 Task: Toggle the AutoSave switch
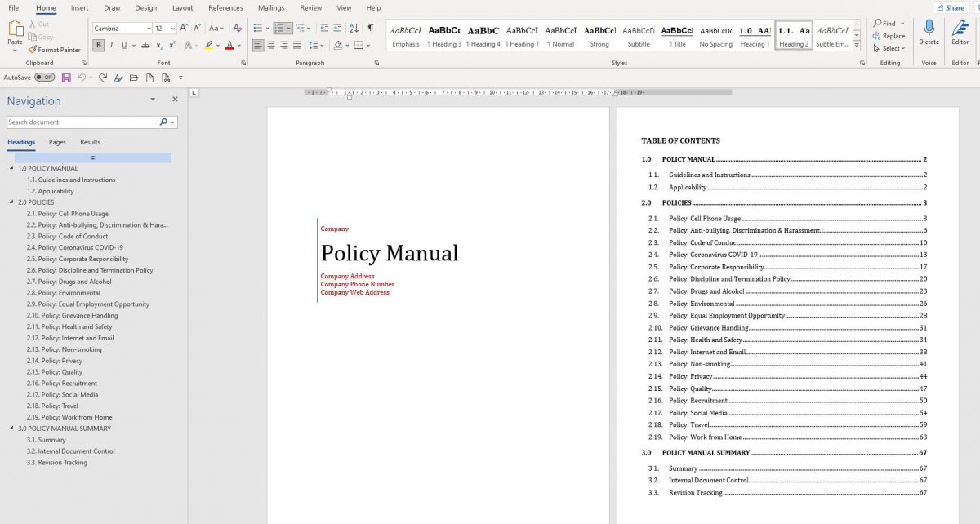(x=44, y=78)
